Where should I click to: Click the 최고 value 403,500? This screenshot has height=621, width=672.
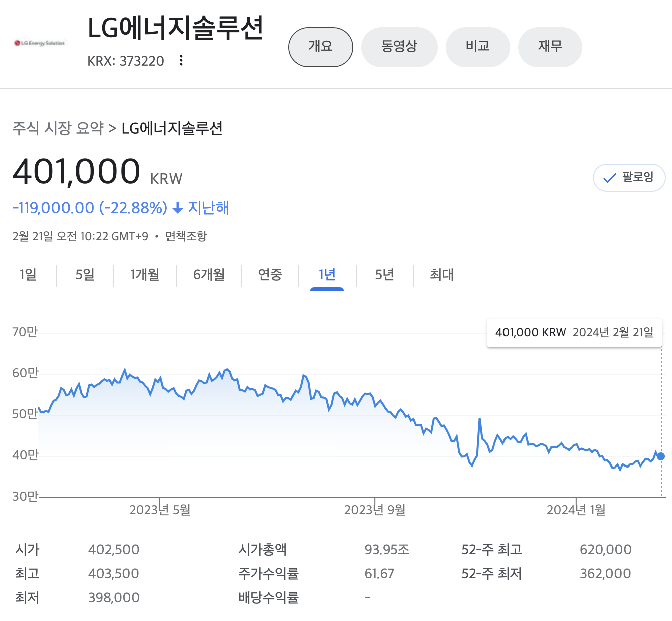click(x=114, y=574)
